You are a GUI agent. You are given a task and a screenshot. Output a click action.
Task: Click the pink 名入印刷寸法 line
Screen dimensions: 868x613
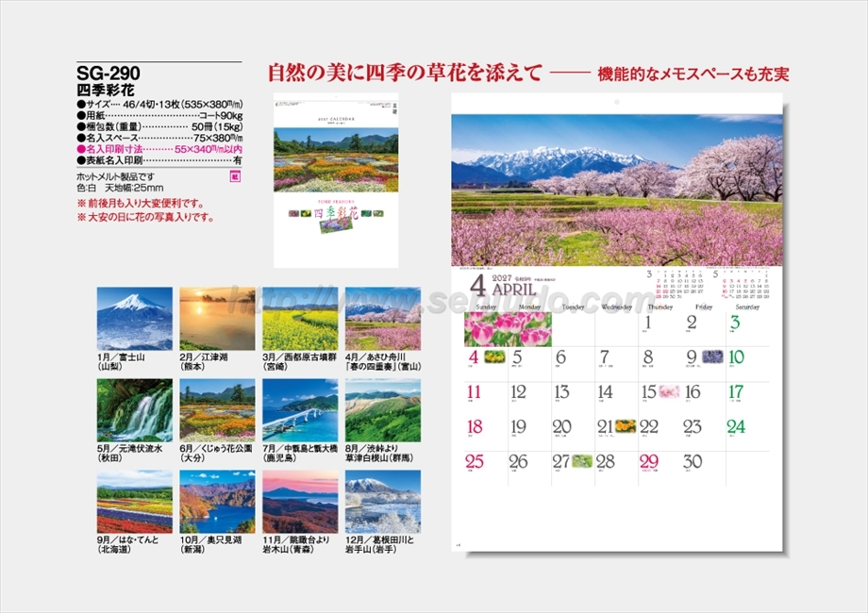pos(160,149)
